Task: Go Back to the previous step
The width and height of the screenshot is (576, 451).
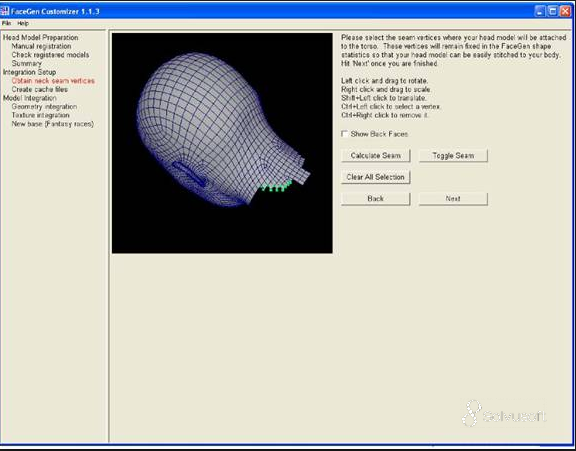Action: tap(375, 199)
